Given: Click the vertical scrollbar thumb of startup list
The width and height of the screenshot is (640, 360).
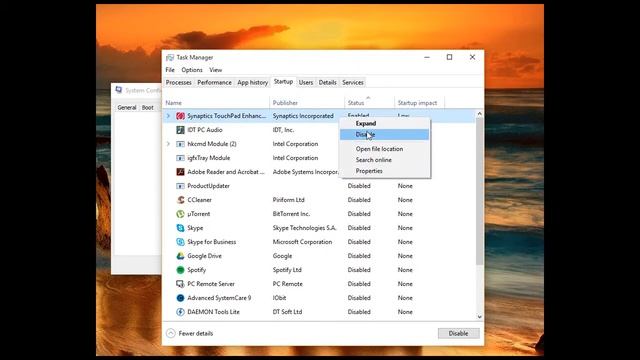Looking at the screenshot, I should pos(480,191).
